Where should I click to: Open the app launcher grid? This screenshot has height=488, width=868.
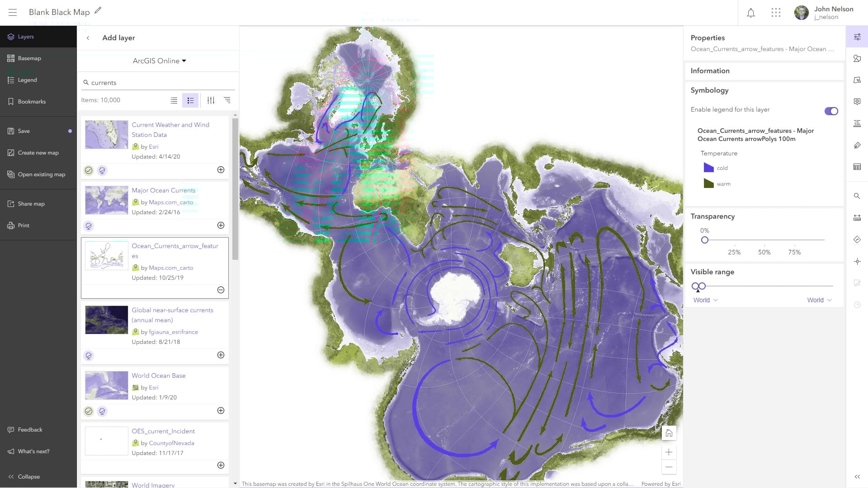click(x=776, y=13)
